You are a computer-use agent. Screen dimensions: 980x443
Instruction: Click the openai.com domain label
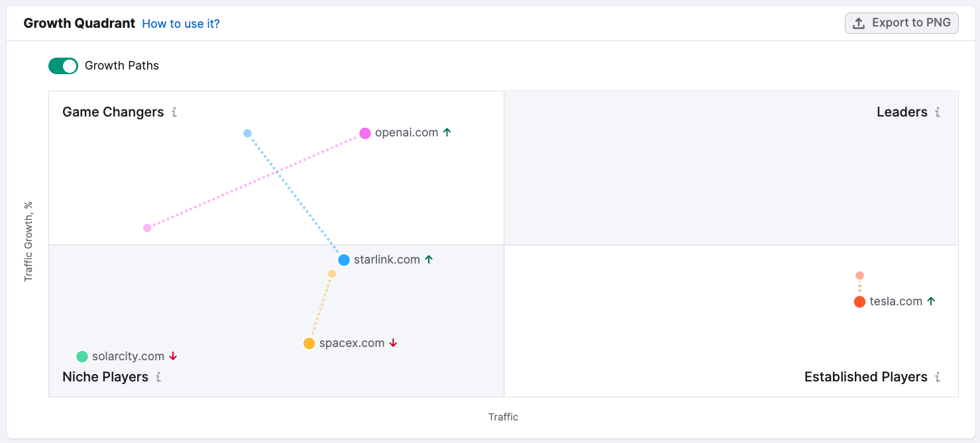(406, 132)
